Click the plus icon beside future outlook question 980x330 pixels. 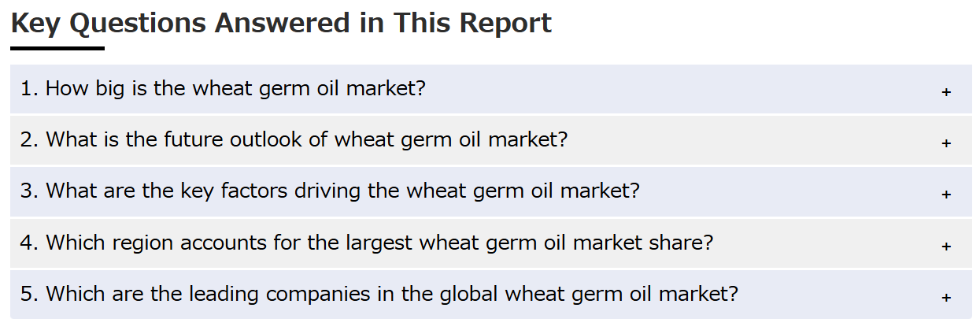pos(946,143)
